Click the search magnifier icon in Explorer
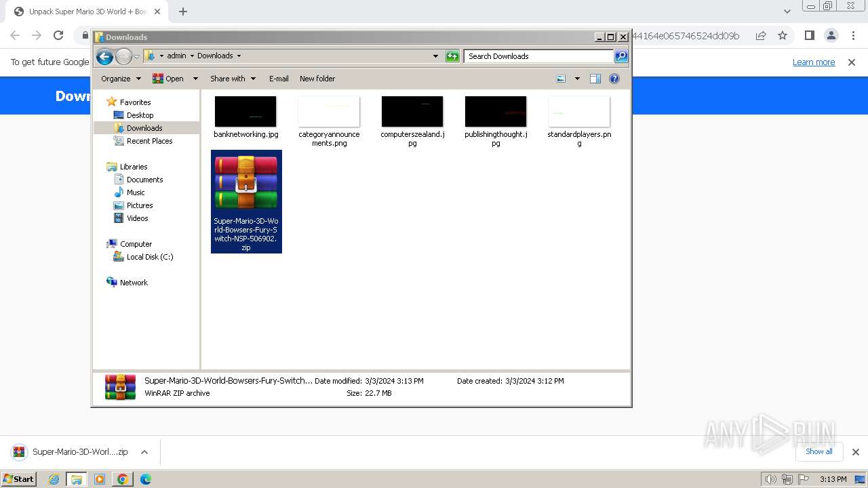This screenshot has height=488, width=868. click(621, 56)
